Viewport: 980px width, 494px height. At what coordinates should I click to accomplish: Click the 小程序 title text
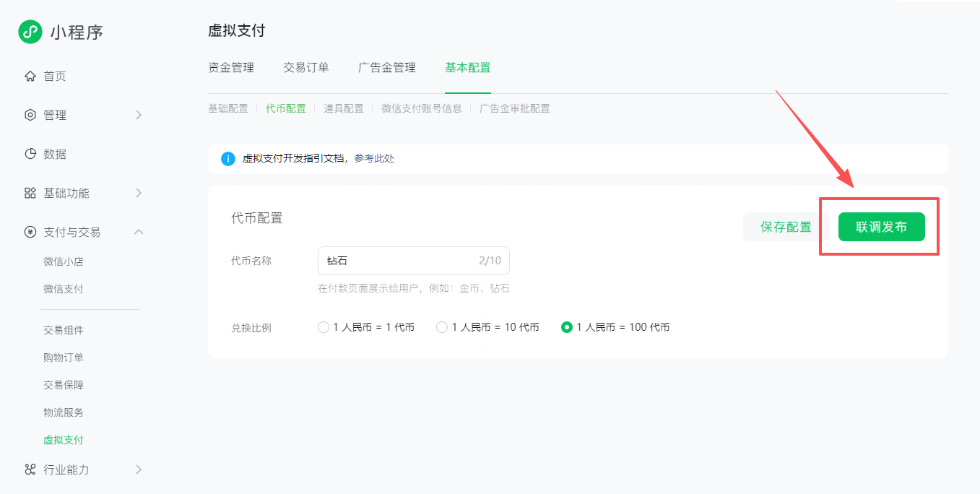tap(77, 32)
